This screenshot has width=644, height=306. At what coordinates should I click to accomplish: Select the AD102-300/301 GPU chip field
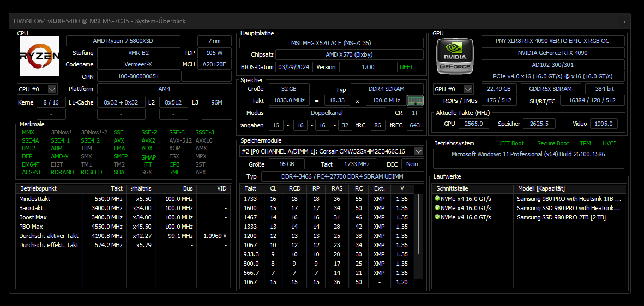pos(553,64)
